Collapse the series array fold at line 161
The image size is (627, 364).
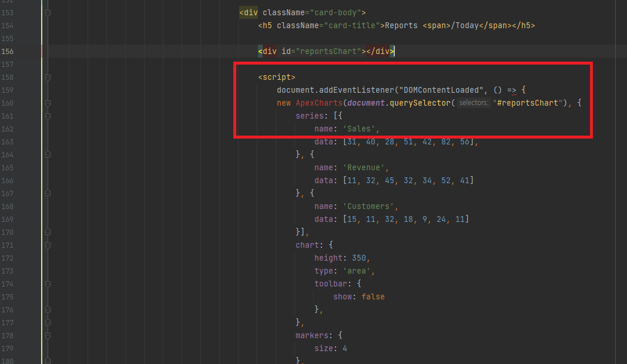tap(48, 116)
